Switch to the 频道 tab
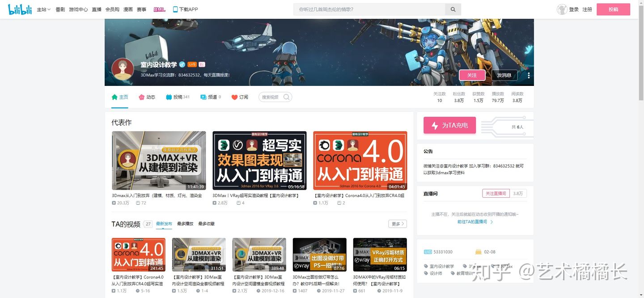Viewport: 644px width, 298px height. tap(210, 97)
